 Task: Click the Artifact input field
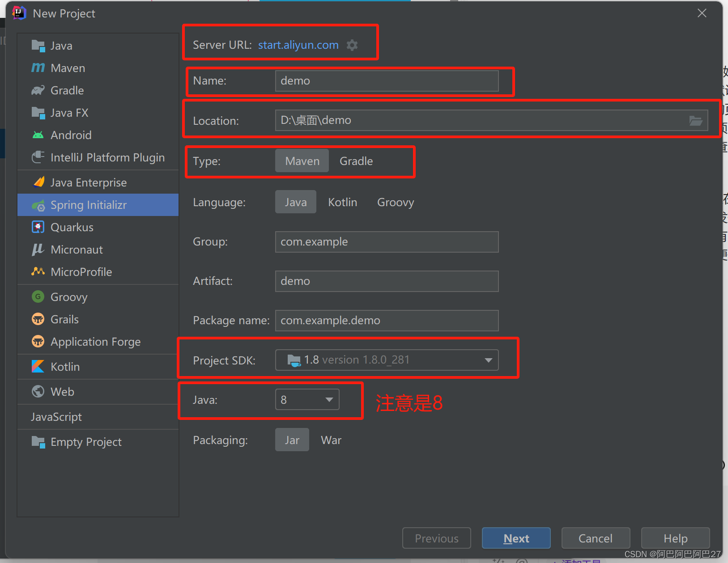pos(387,281)
